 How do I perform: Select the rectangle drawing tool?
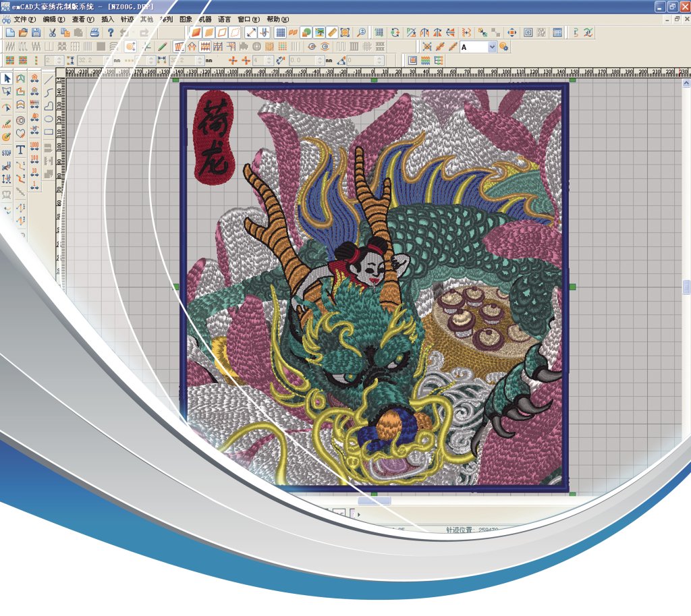49,132
